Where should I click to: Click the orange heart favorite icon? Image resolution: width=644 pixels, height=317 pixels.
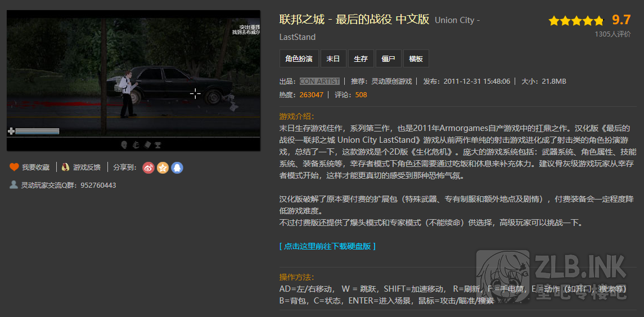point(14,167)
